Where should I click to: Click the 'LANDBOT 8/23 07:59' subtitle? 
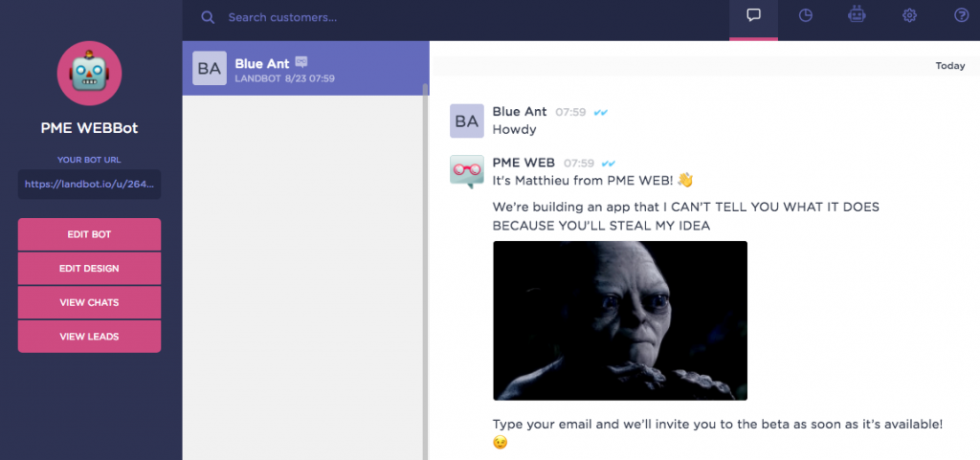pos(284,78)
